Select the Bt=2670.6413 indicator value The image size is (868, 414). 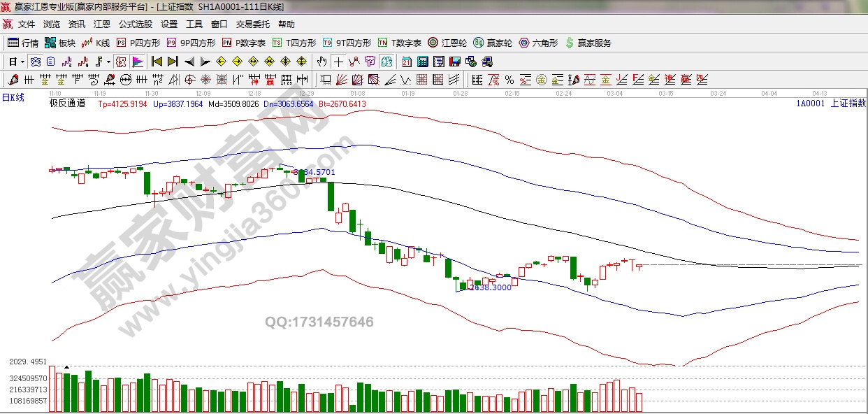click(342, 103)
